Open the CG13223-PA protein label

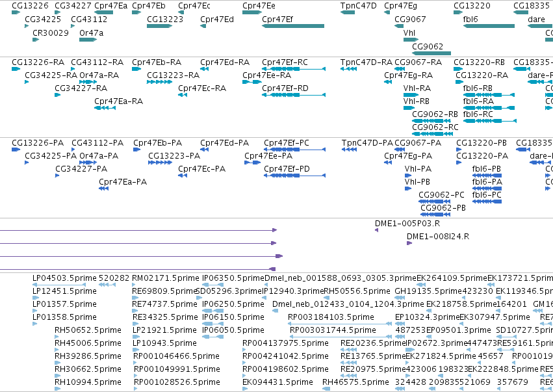pos(174,156)
